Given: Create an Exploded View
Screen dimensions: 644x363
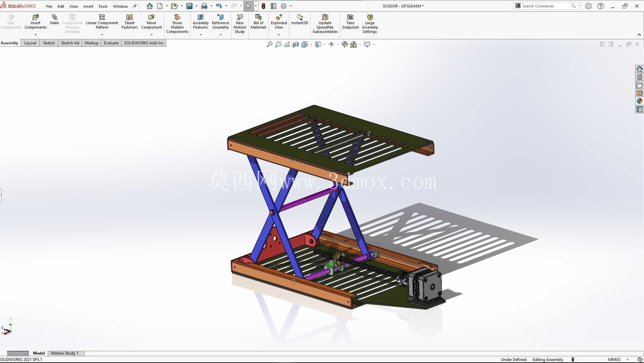Looking at the screenshot, I should pyautogui.click(x=279, y=22).
